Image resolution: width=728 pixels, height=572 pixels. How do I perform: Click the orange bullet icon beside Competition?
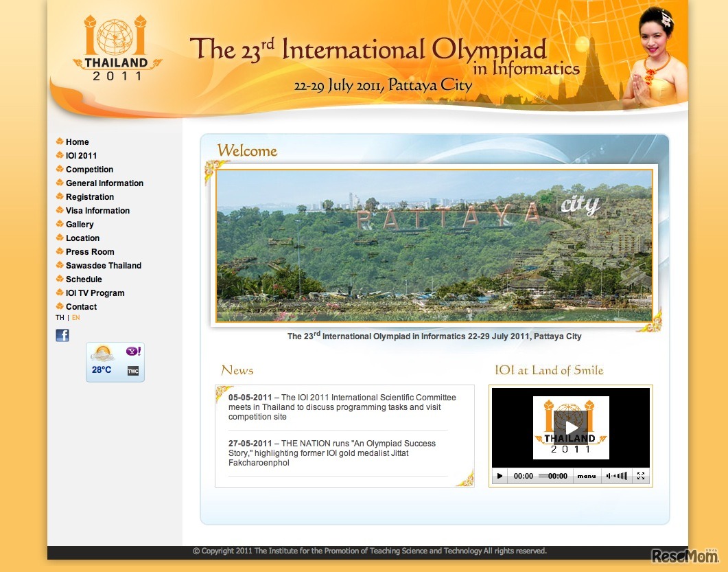[60, 169]
